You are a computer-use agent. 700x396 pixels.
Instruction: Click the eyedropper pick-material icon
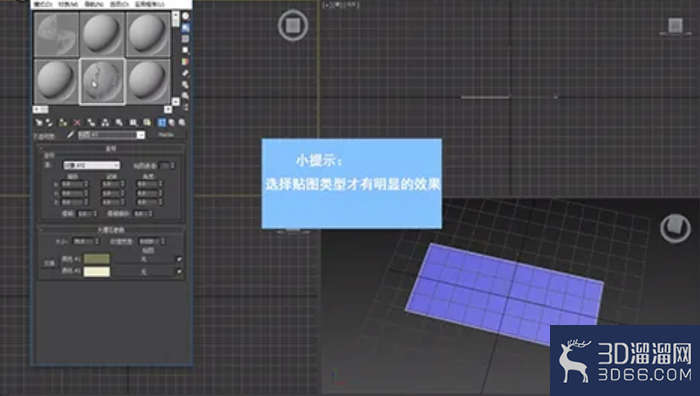[71, 135]
